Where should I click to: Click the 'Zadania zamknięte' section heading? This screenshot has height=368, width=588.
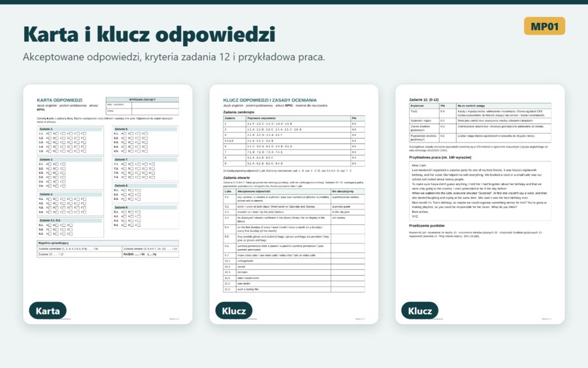(239, 112)
